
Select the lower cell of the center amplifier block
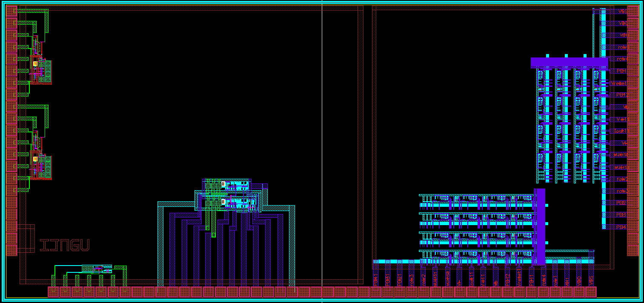click(x=227, y=202)
